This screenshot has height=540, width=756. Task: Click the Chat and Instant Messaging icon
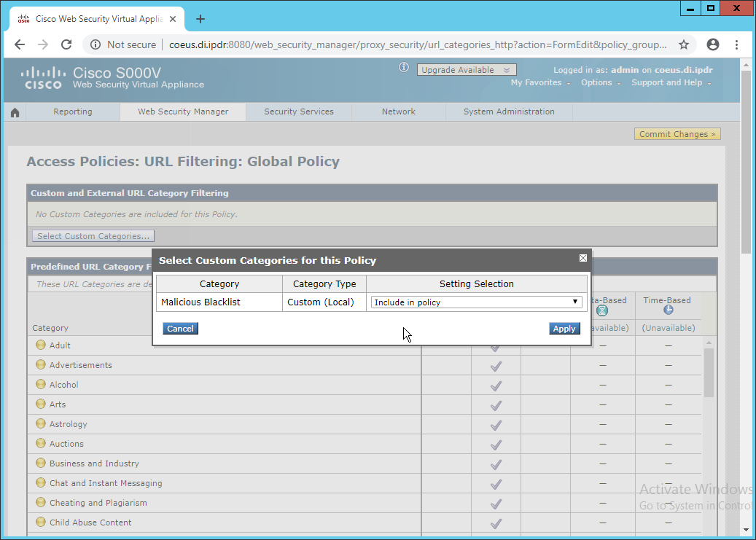(41, 482)
